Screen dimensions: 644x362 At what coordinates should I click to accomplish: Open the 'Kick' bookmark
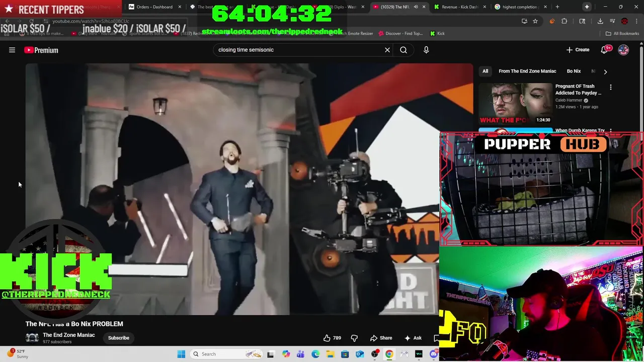coord(437,34)
